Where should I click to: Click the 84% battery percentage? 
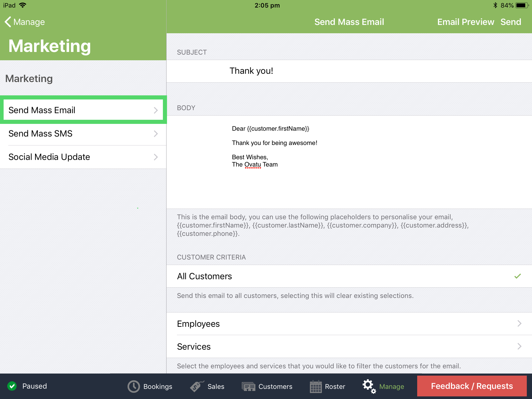point(507,5)
